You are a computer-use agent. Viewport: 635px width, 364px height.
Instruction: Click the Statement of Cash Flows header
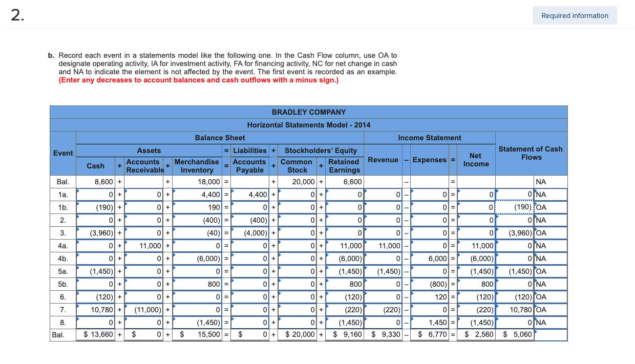[x=531, y=152]
